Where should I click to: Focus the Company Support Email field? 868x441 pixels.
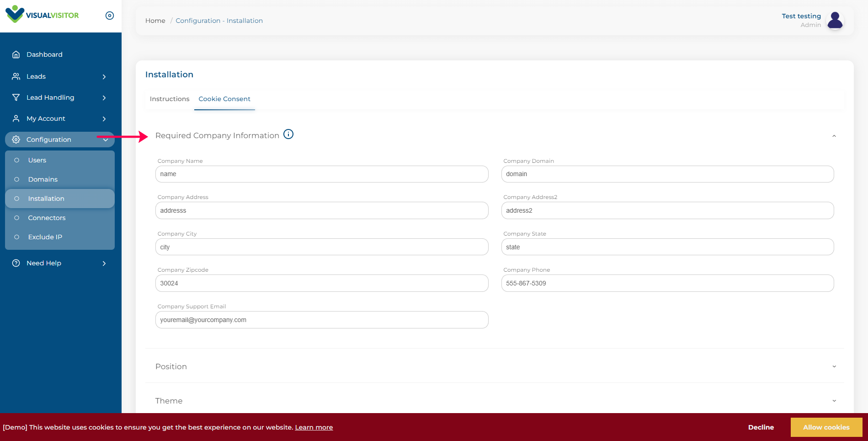(x=322, y=320)
